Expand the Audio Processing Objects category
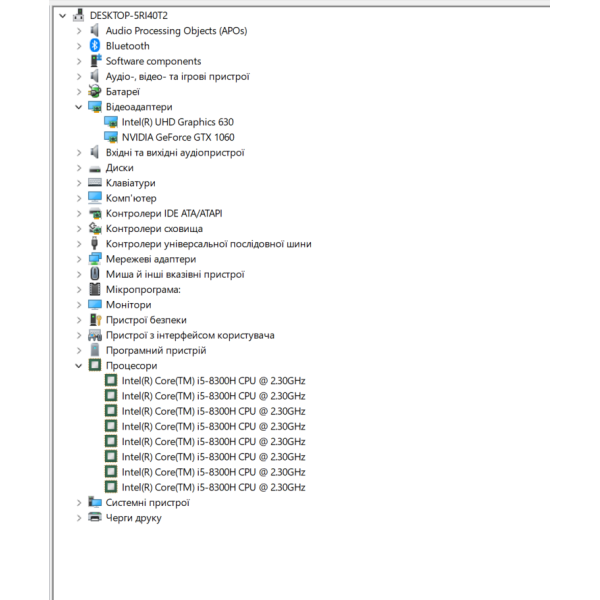600x600 pixels. tap(79, 31)
